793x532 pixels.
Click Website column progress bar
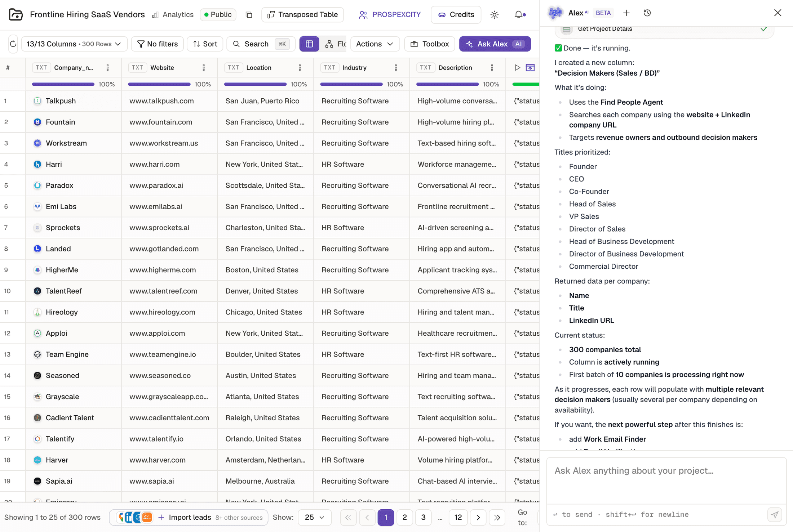pyautogui.click(x=159, y=84)
